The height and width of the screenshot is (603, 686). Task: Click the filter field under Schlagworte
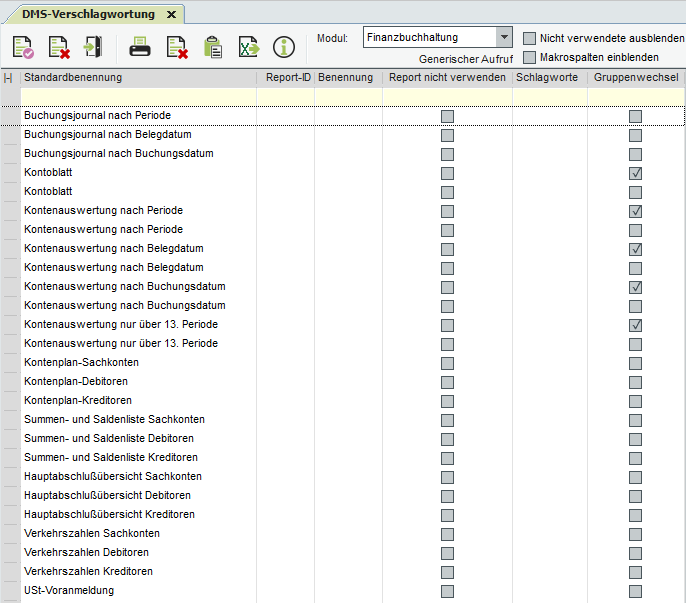550,97
